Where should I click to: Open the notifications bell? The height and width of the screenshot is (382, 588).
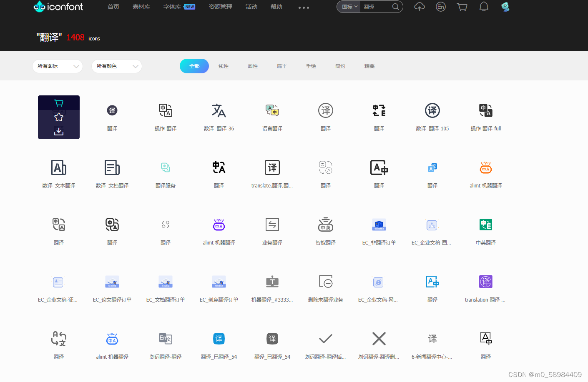coord(484,7)
